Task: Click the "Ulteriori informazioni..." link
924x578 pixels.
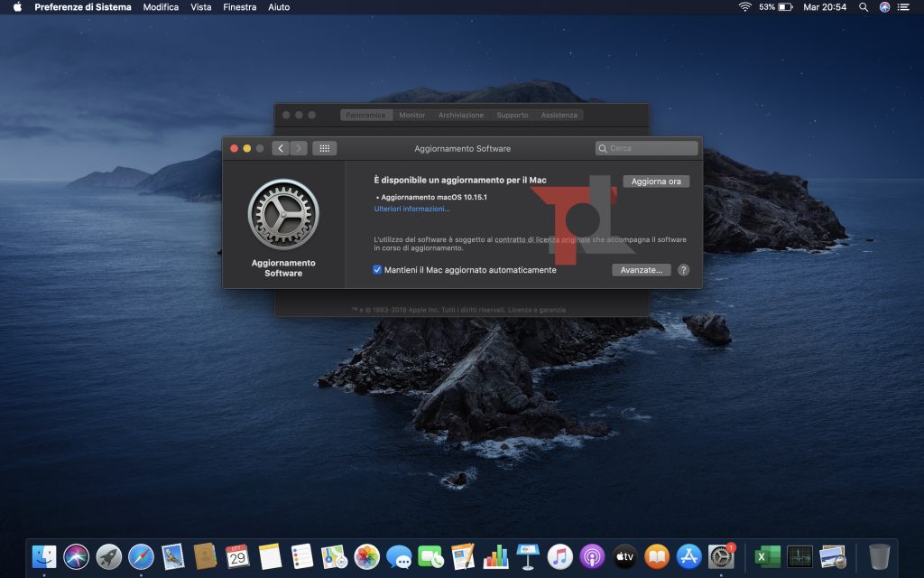Action: (411, 209)
